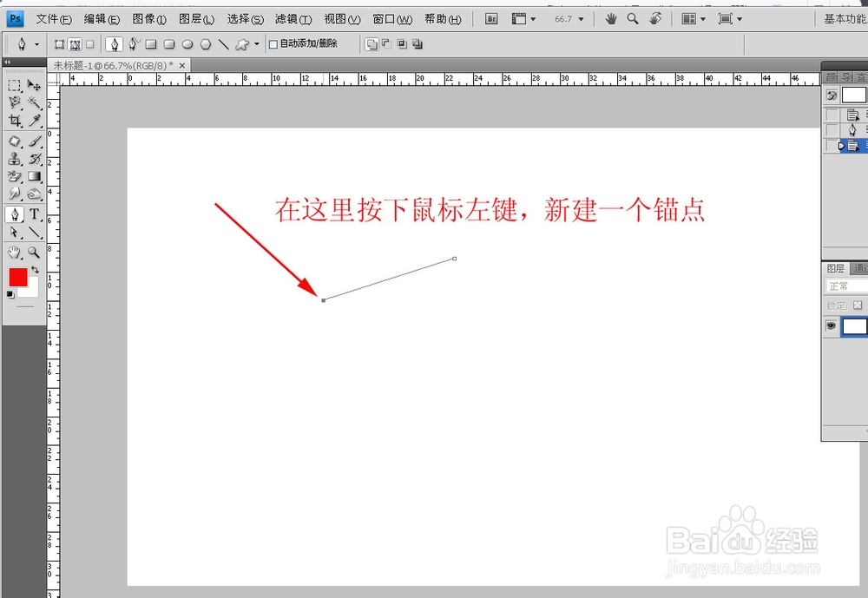Swap foreground and background colors
The height and width of the screenshot is (598, 868).
35,271
